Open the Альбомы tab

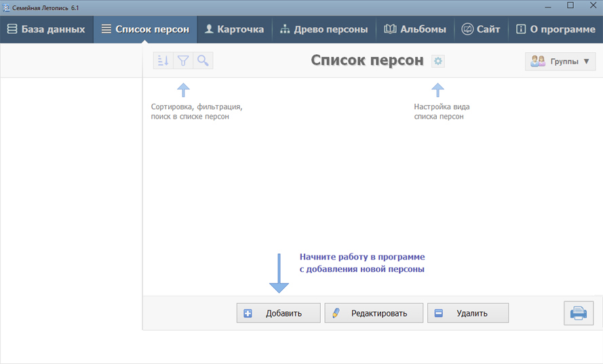[415, 29]
